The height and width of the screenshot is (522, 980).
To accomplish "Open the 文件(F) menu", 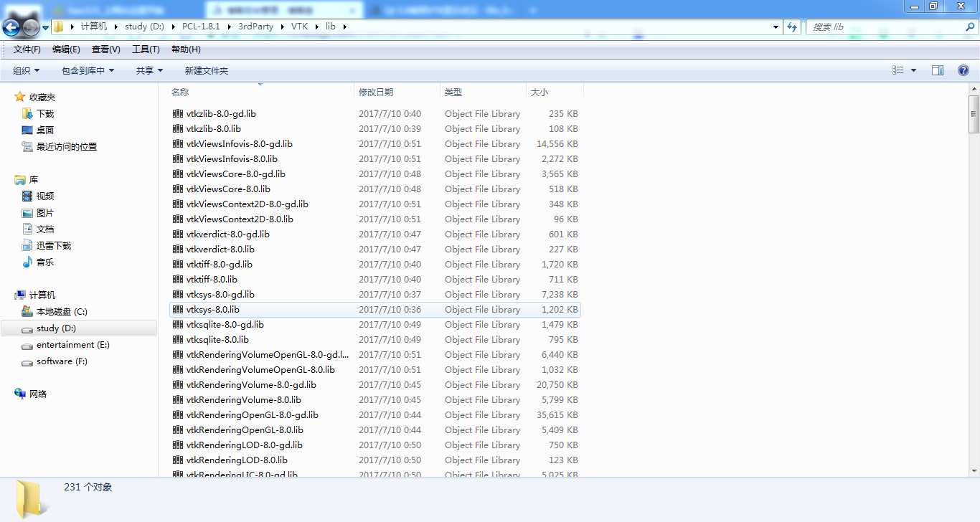I will (27, 49).
